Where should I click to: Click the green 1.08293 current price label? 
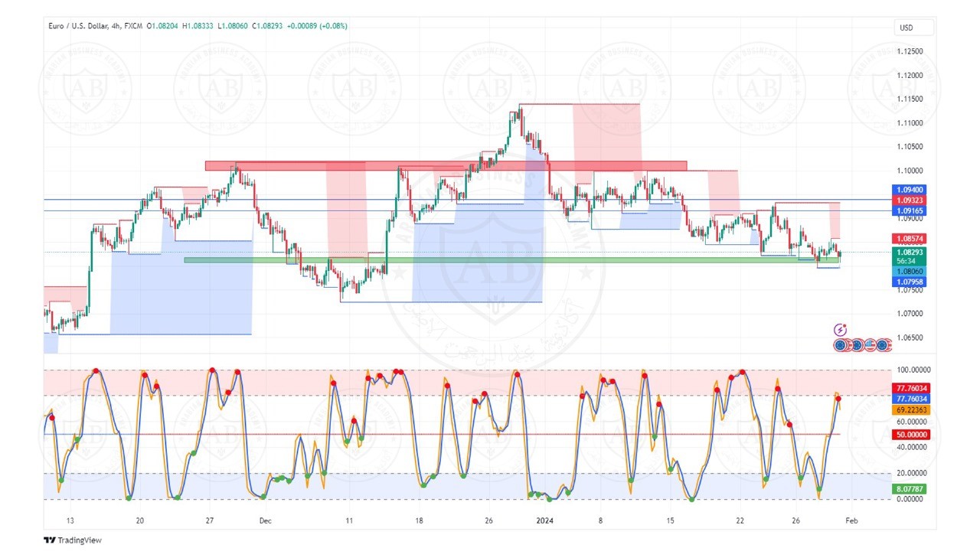click(909, 252)
